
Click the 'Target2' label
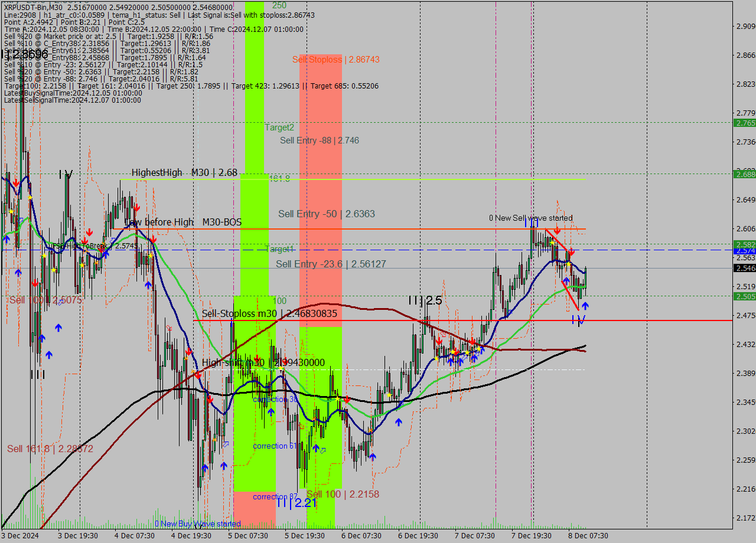(x=279, y=127)
